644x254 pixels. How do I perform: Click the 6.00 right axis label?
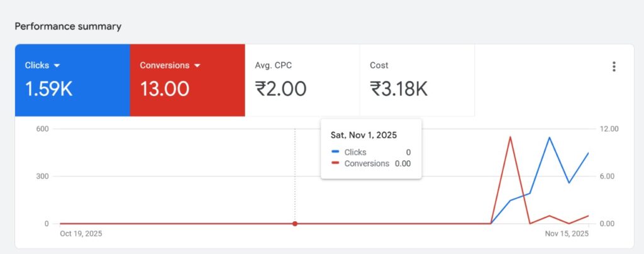tap(610, 176)
